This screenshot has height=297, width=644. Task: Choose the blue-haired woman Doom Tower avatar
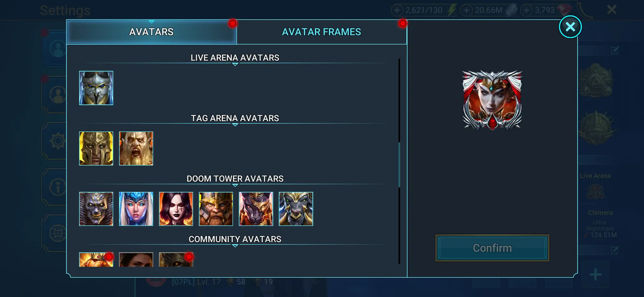tap(136, 209)
